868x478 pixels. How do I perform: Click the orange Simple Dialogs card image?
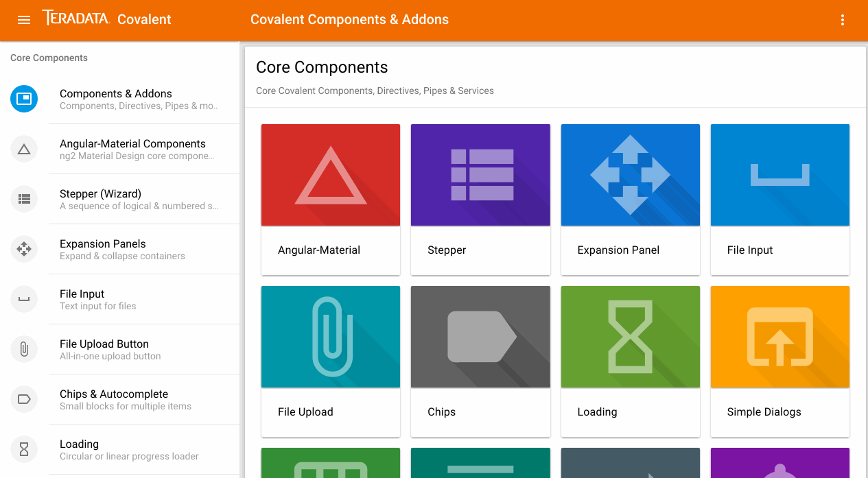click(780, 337)
